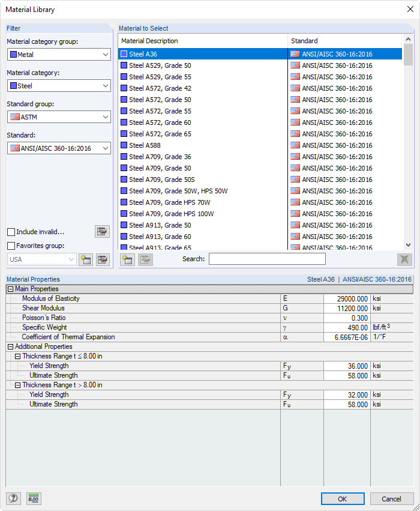This screenshot has width=420, height=511.
Task: Collapse Thickness Range t ≤ 8.00 in group
Action: 18,357
